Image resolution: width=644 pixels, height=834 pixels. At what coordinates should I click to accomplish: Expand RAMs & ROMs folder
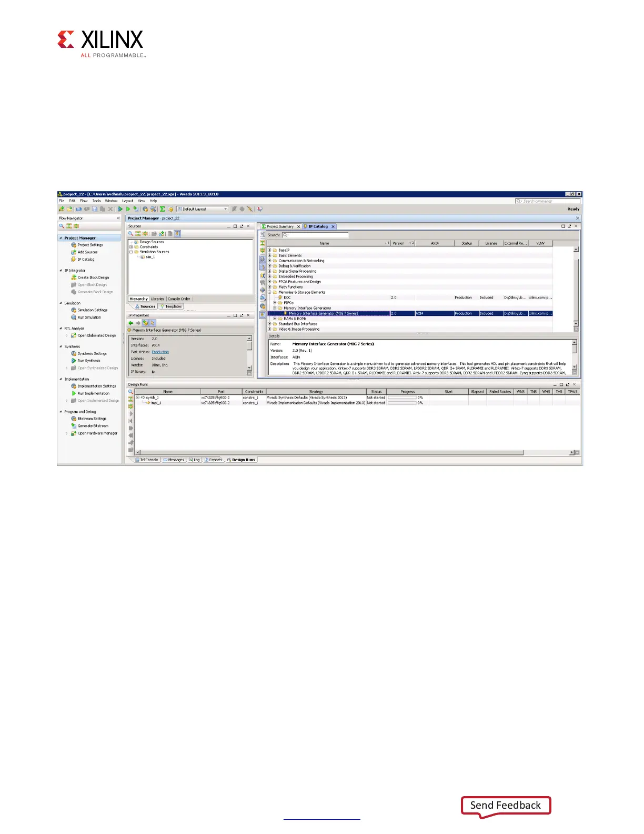275,319
